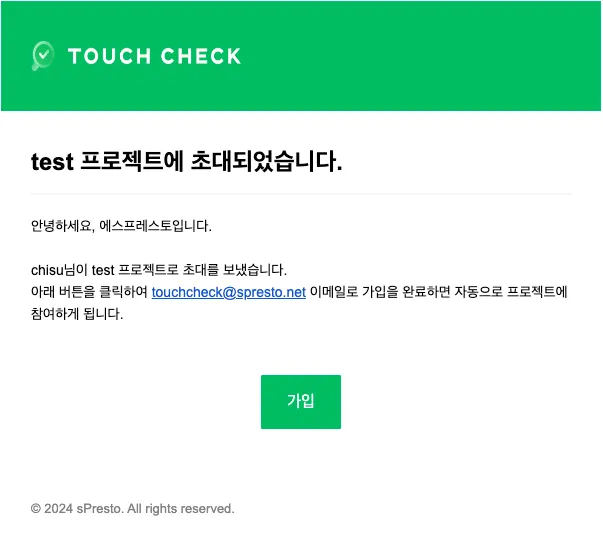Click the greeting '안녕하세요, 에스프레스토입니다.'

(x=121, y=226)
